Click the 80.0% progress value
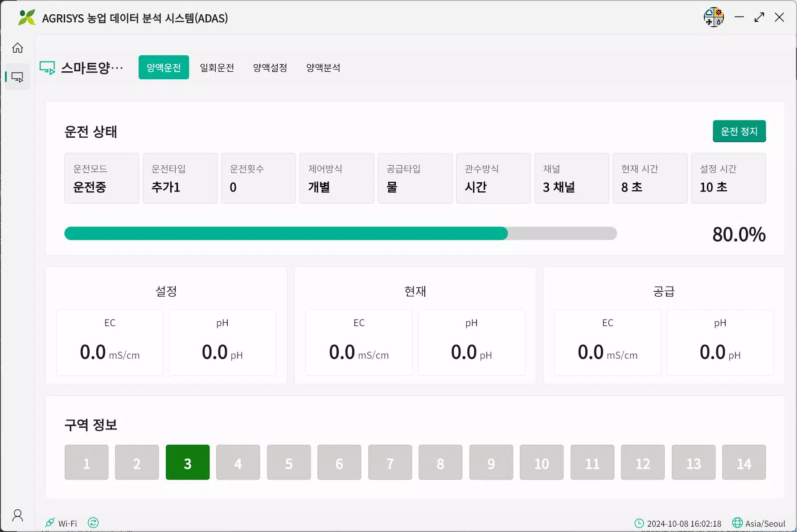Viewport: 797px width, 532px height. point(739,234)
